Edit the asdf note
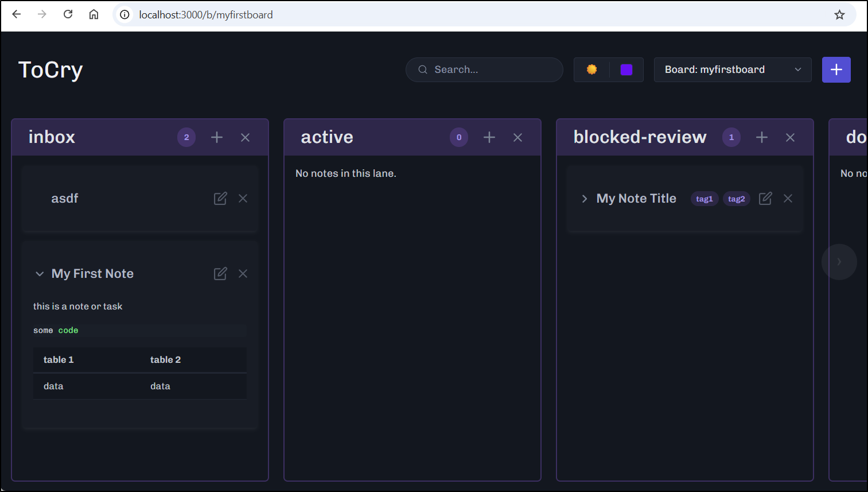868x492 pixels. coord(220,199)
